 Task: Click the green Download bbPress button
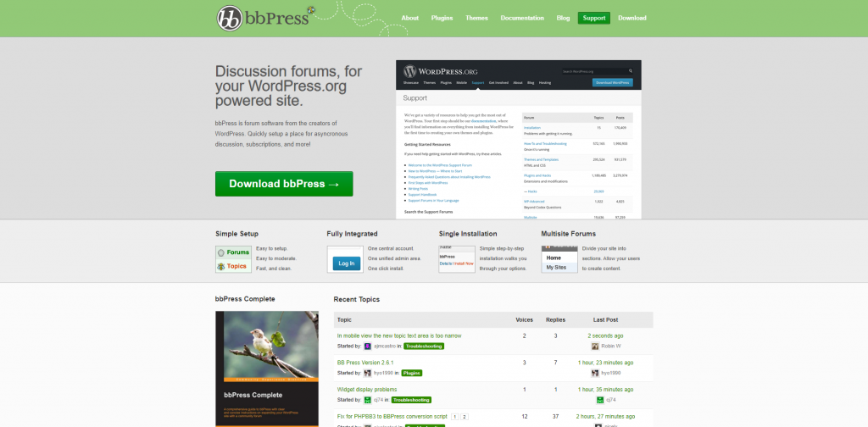point(284,184)
